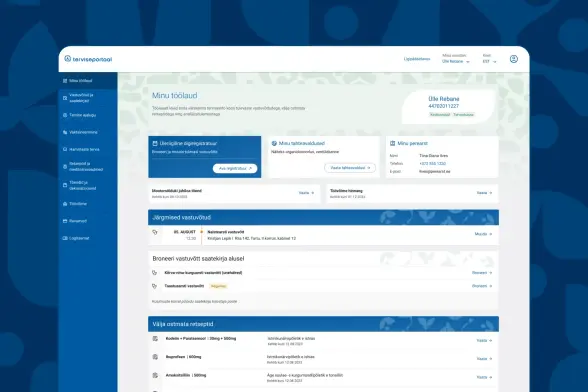
Task: Click Vaata for Töövõime hinnang
Action: [484, 193]
